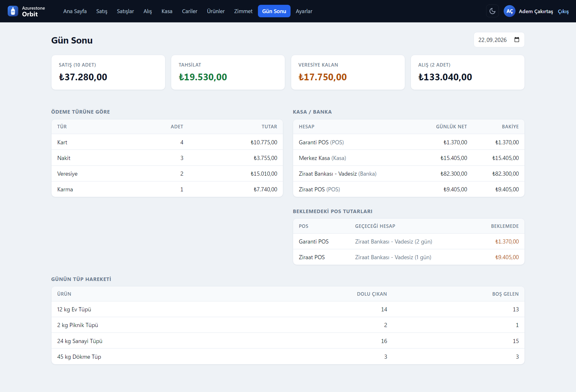Click the Çıkış logout link
The height and width of the screenshot is (392, 576).
(x=563, y=12)
